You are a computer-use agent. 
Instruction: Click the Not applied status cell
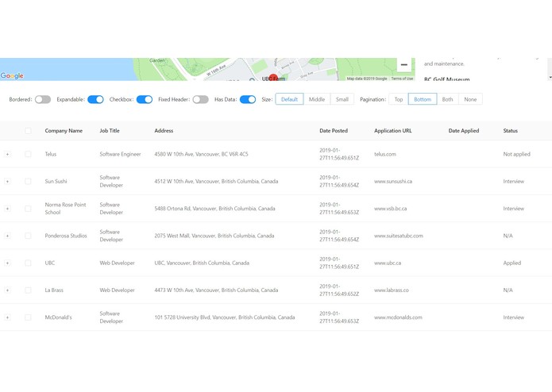tap(516, 154)
